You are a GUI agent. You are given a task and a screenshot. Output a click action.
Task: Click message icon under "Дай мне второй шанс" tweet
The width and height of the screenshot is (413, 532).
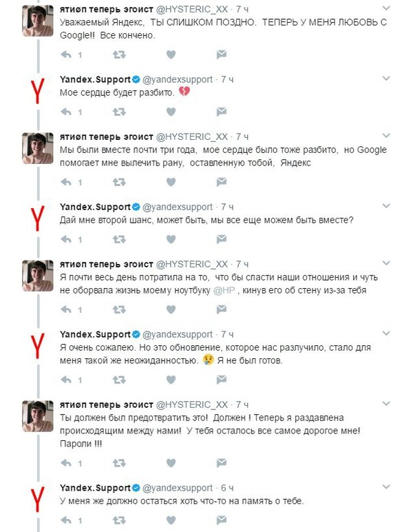tap(221, 239)
